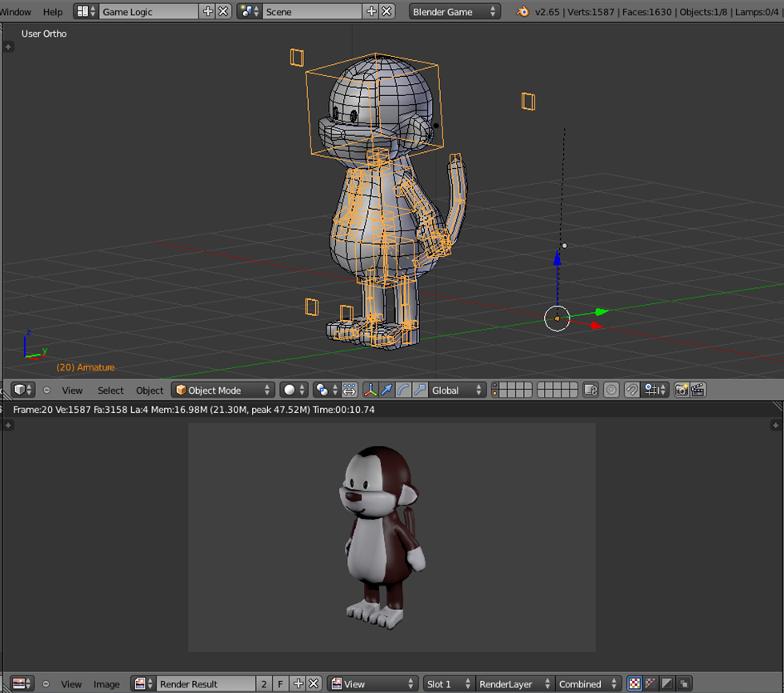Click the OpenGL render animation clapboard icon

[696, 390]
